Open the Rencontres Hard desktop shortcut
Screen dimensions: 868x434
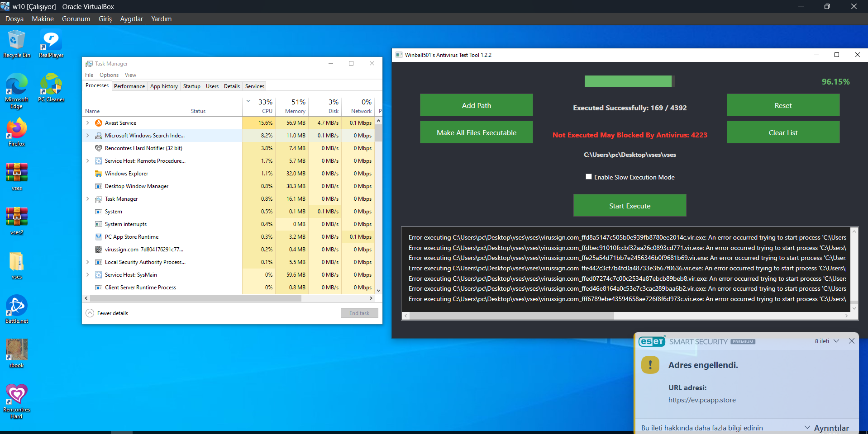coord(17,401)
